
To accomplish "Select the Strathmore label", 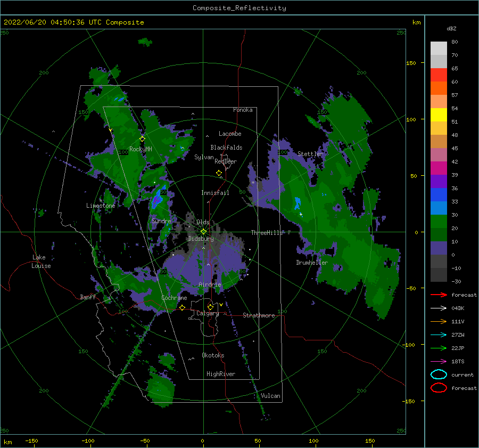I will tap(259, 315).
